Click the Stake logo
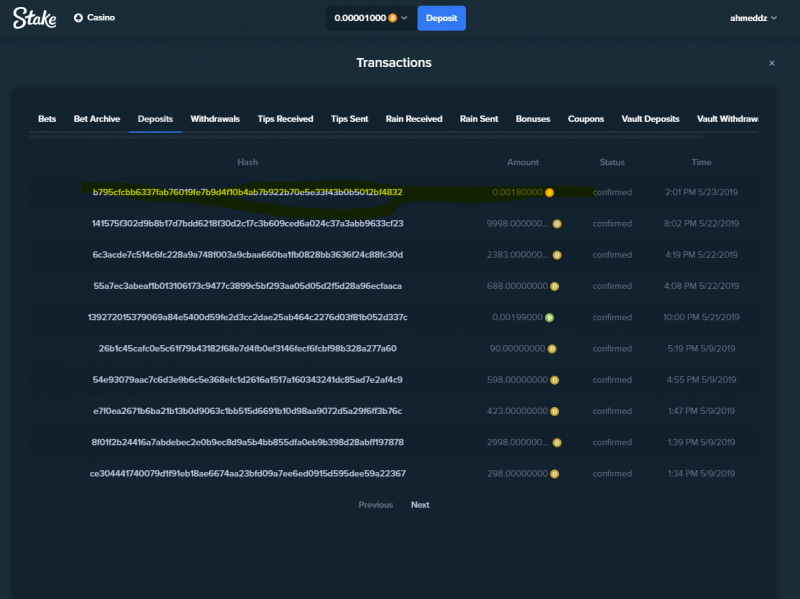 pos(35,18)
